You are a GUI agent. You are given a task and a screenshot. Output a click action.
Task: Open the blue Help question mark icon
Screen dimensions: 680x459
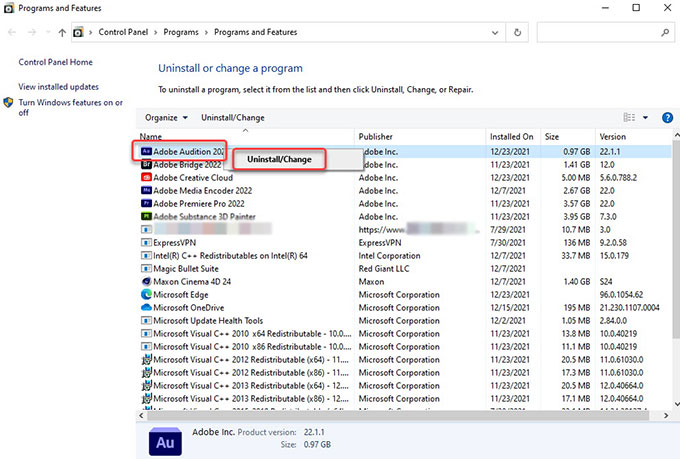point(667,118)
